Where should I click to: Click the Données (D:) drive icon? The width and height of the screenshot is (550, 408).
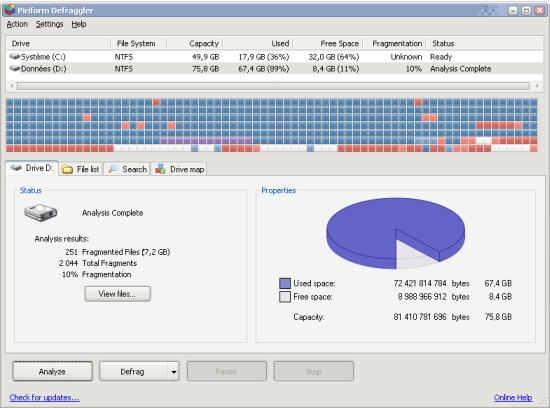(14, 68)
